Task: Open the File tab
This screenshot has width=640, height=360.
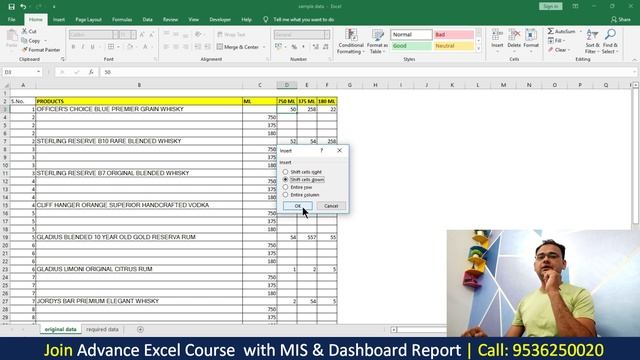Action: tap(11, 20)
